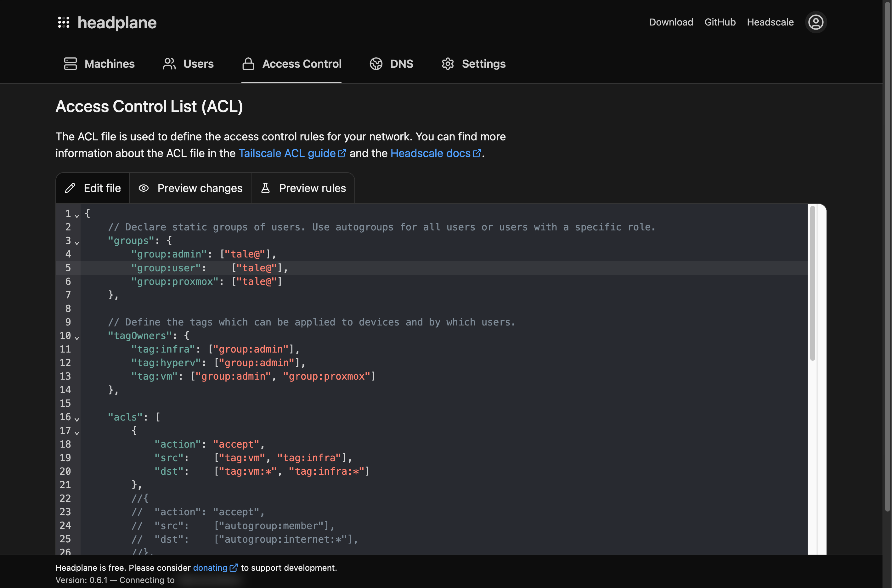Screen dimensions: 892x588
Task: Click the headplane dotted logo icon
Action: click(64, 22)
